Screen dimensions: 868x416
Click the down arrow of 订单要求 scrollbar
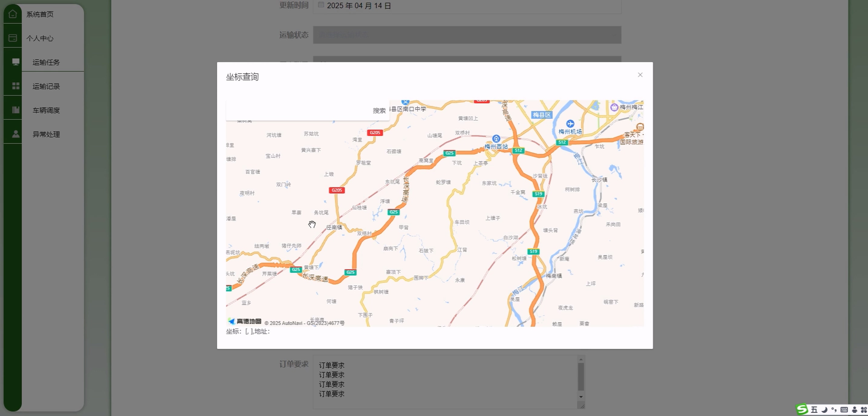tap(580, 397)
